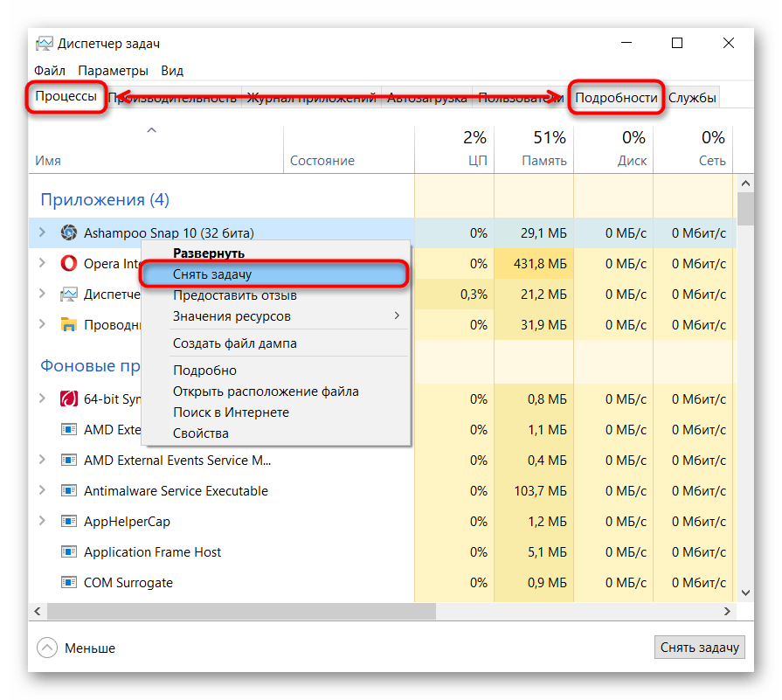The image size is (782, 700).
Task: Switch to the Подробности tab
Action: click(616, 98)
